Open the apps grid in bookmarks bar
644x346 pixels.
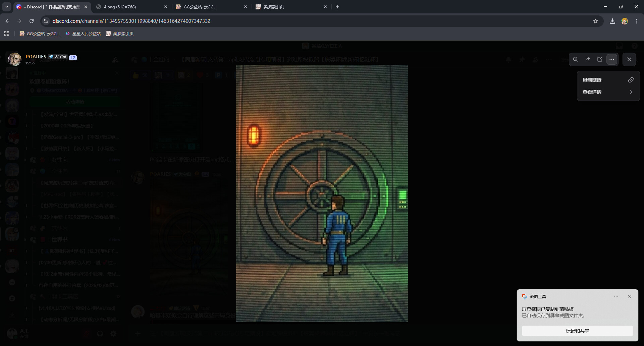coord(7,34)
